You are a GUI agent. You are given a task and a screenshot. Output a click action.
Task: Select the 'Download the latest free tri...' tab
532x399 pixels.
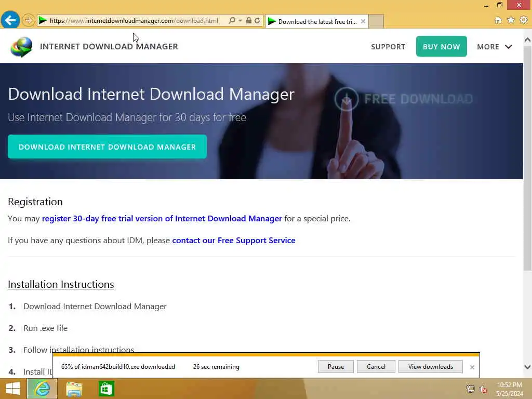coord(316,21)
